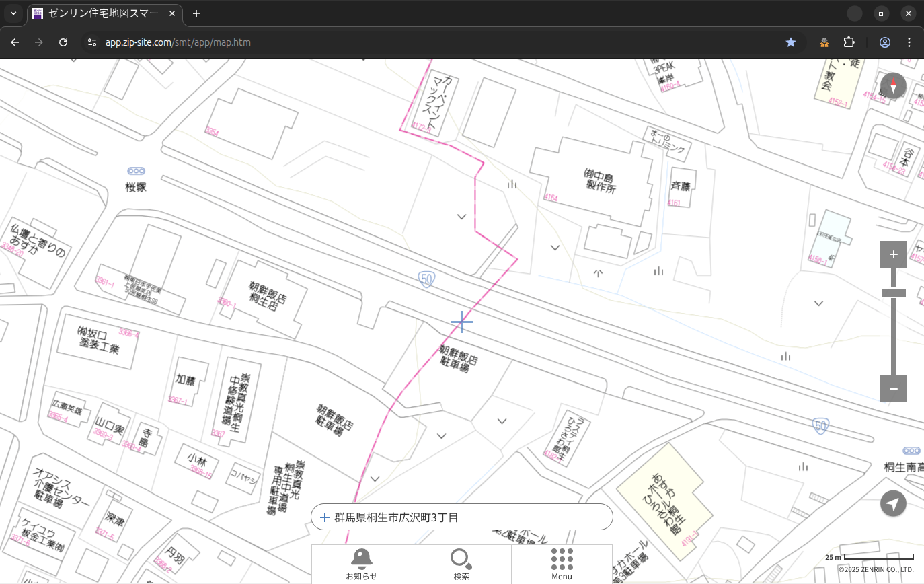This screenshot has width=924, height=584.
Task: Open the 検索 search tool
Action: [461, 564]
